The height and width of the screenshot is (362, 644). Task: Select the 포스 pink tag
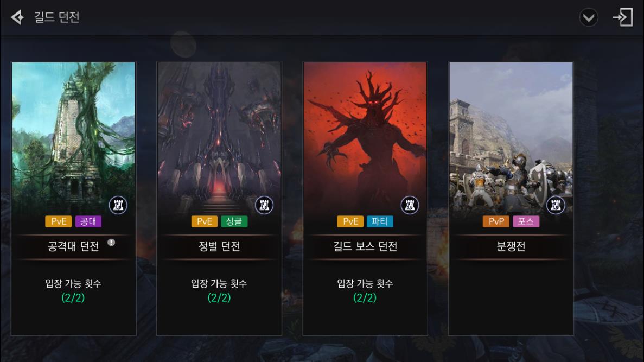(526, 221)
